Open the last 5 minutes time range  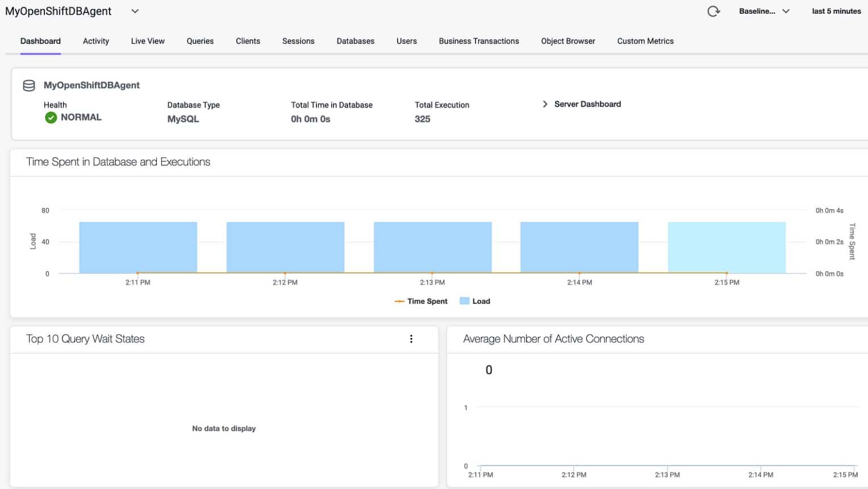[836, 11]
